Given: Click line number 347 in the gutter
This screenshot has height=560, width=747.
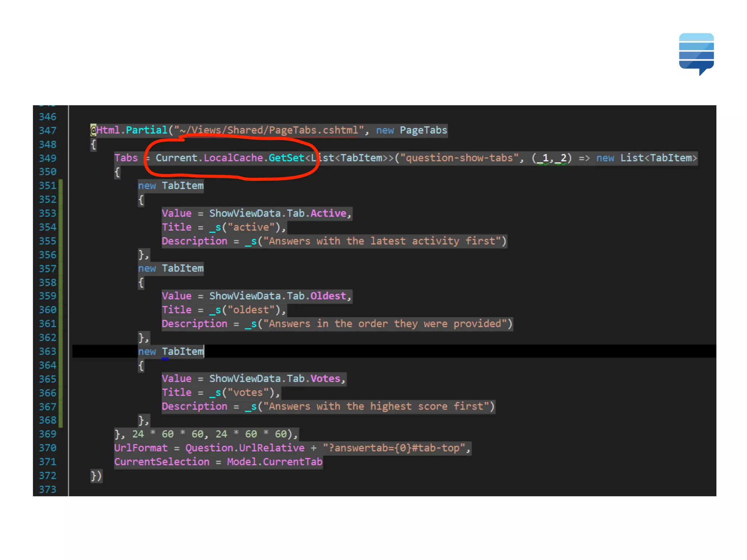Looking at the screenshot, I should tap(48, 131).
